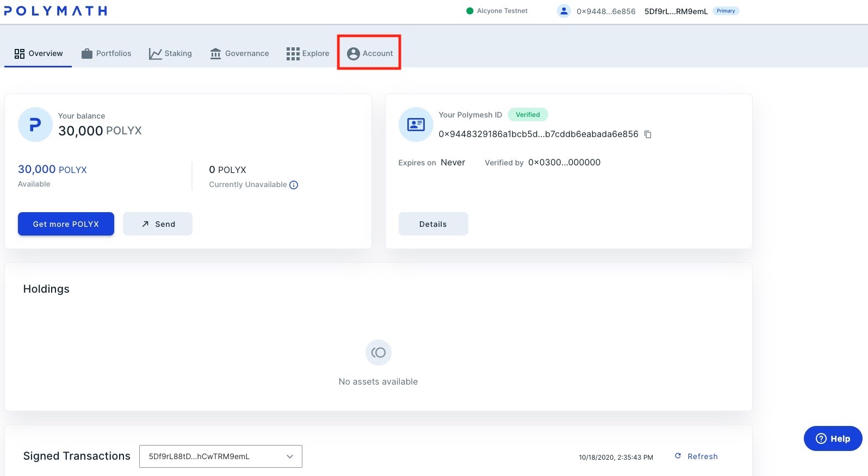Open Signed Transactions account dropdown
Image resolution: width=868 pixels, height=476 pixels.
pyautogui.click(x=221, y=456)
